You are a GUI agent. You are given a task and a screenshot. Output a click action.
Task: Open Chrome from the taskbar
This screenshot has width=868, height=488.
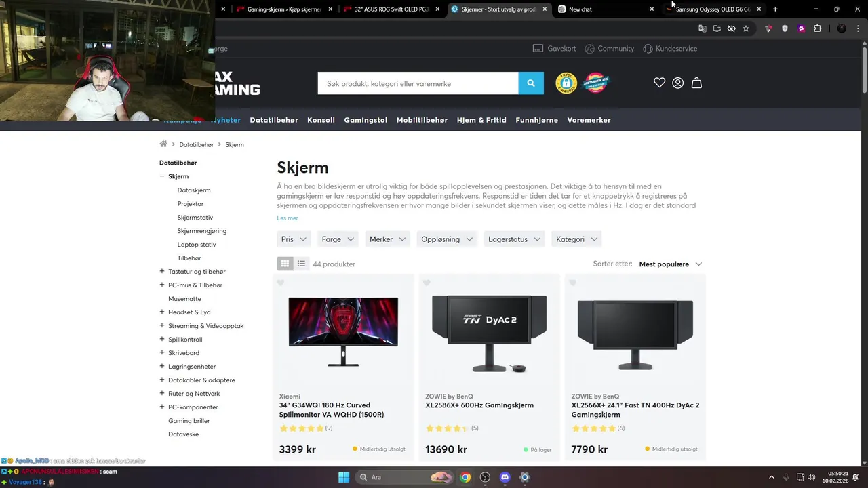pos(465,477)
